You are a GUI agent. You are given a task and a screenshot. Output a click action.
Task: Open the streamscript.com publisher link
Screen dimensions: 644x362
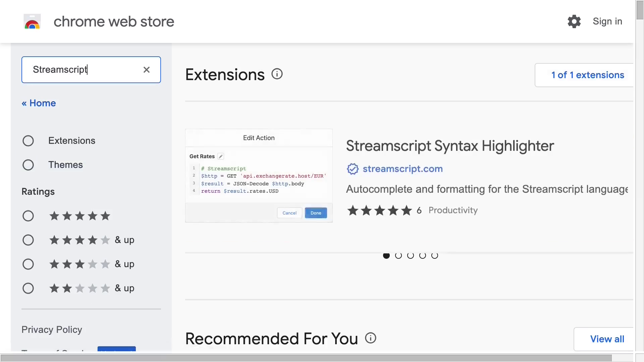coord(402,169)
